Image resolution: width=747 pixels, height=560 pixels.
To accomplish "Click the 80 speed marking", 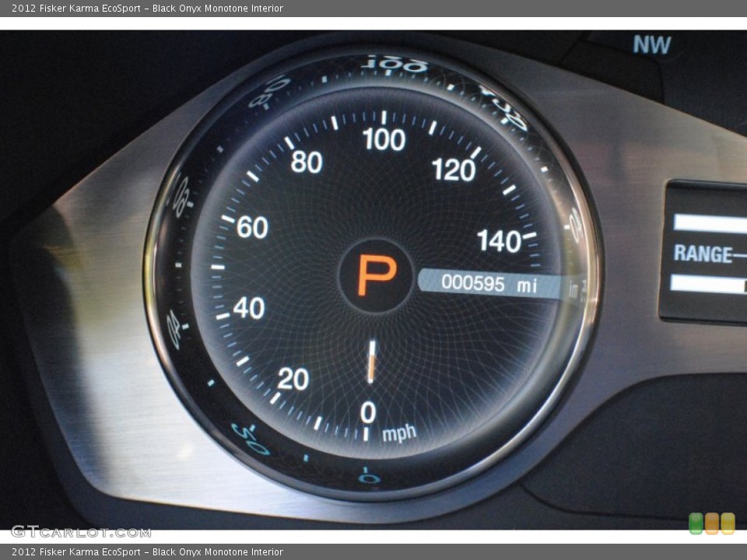I will 307,162.
